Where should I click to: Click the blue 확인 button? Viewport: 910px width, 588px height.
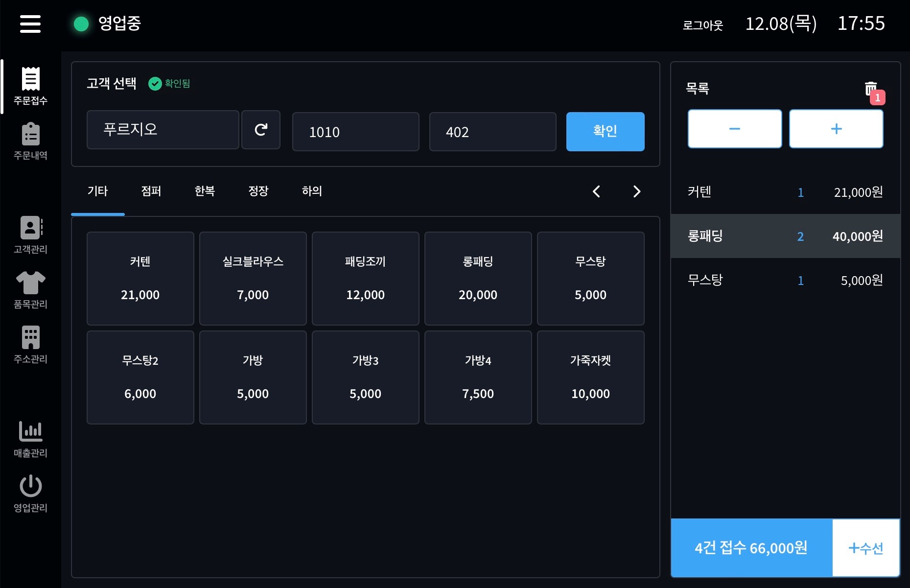point(606,132)
